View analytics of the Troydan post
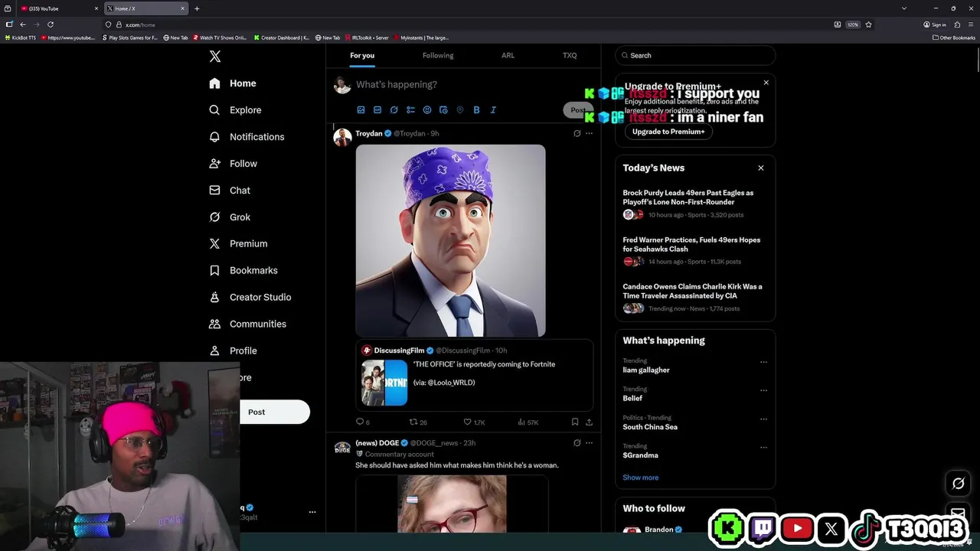 coord(528,422)
